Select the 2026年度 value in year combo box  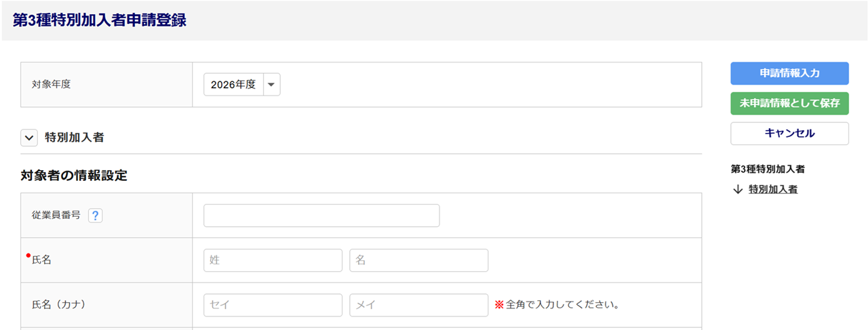[x=233, y=85]
